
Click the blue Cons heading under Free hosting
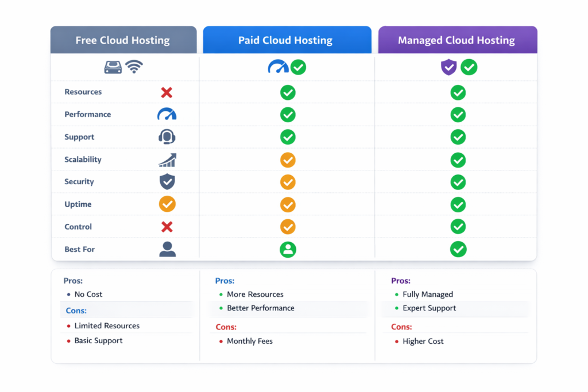click(x=76, y=311)
